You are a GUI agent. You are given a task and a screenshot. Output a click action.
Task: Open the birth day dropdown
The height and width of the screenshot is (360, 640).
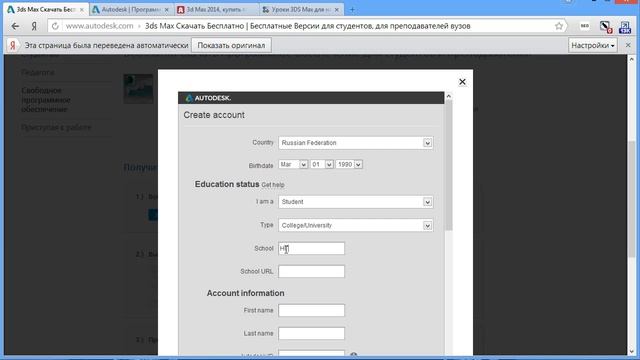[322, 164]
